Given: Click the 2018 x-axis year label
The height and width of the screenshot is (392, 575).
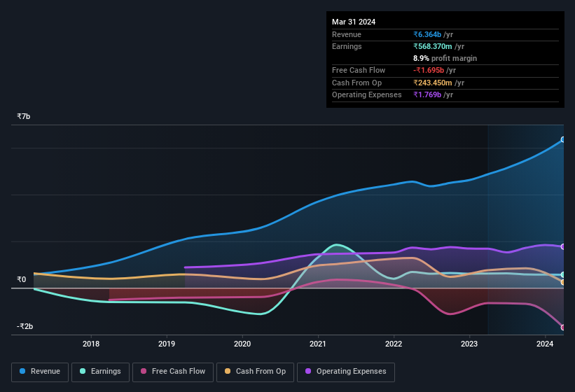Looking at the screenshot, I should (91, 344).
